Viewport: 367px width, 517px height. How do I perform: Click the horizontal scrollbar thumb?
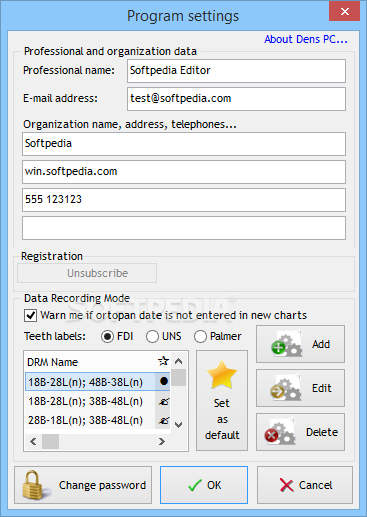(50, 442)
